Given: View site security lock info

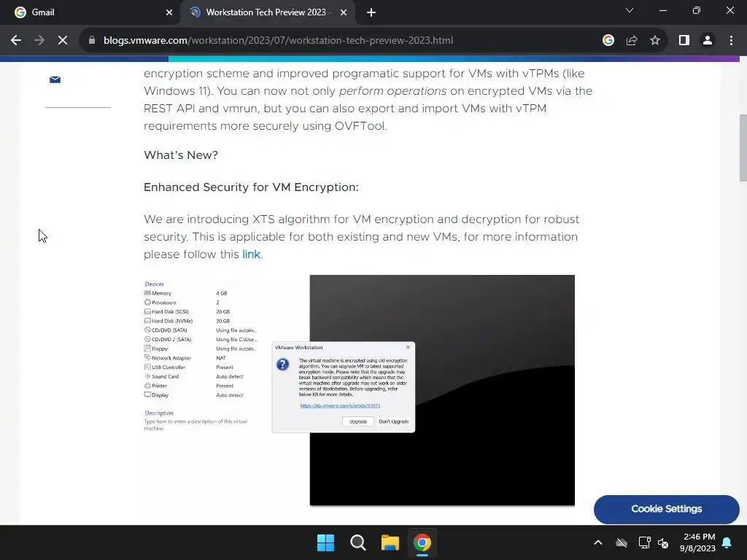Looking at the screenshot, I should [x=92, y=41].
